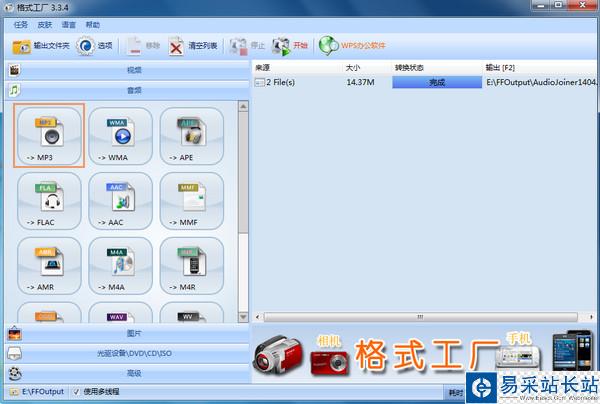
Task: Click E:\FFOutput folder icon in status bar
Action: (15, 392)
